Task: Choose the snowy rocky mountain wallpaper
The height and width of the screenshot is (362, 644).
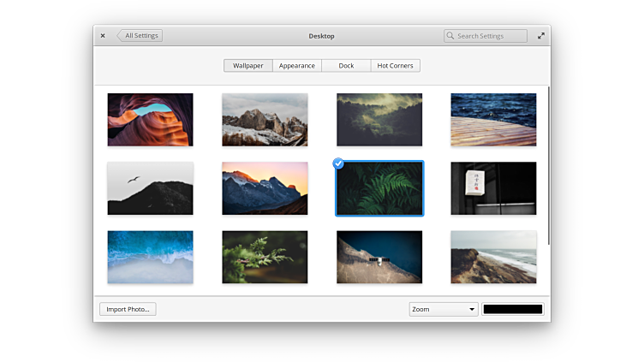Action: click(x=265, y=120)
